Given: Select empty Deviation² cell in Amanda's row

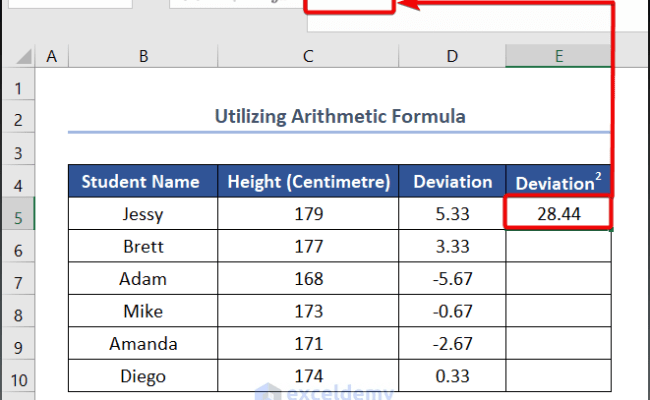Looking at the screenshot, I should point(558,343).
